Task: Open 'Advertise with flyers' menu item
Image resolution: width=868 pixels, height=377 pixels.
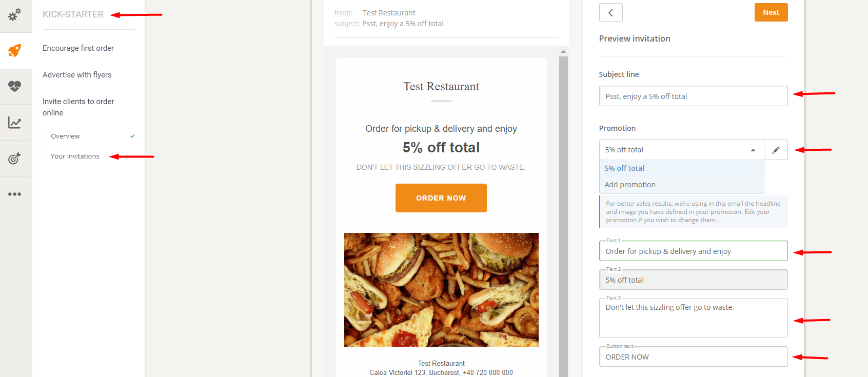Action: click(x=77, y=75)
